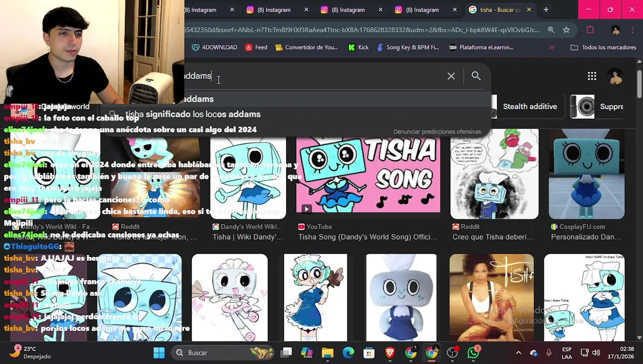
Task: Clear the Google search box text
Action: (451, 76)
